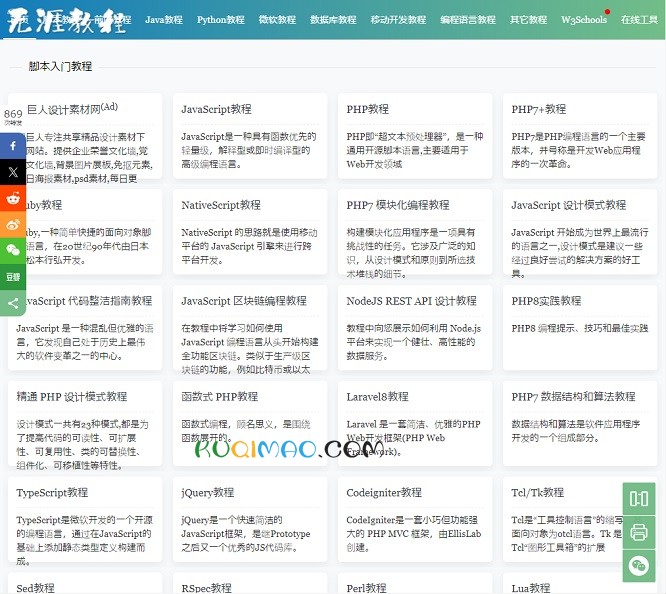The width and height of the screenshot is (666, 594).
Task: Open JavaScript 设计模式教程 card
Action: [580, 232]
